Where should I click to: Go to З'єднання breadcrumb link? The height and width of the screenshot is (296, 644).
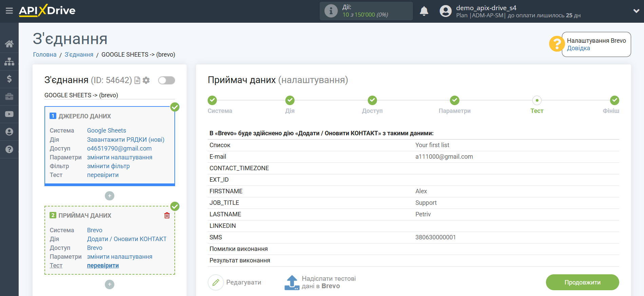[79, 55]
